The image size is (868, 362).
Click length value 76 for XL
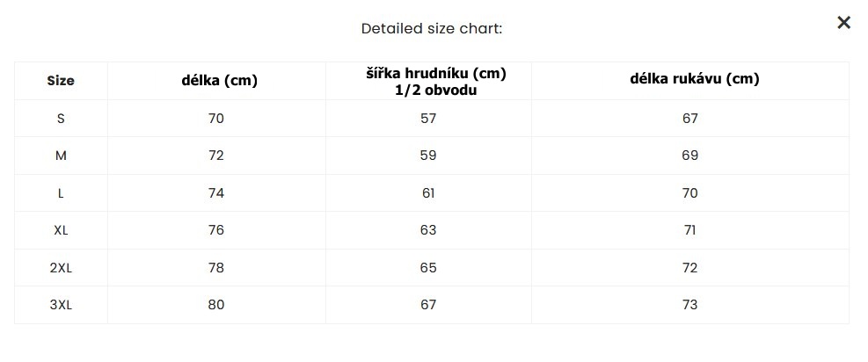pos(216,230)
